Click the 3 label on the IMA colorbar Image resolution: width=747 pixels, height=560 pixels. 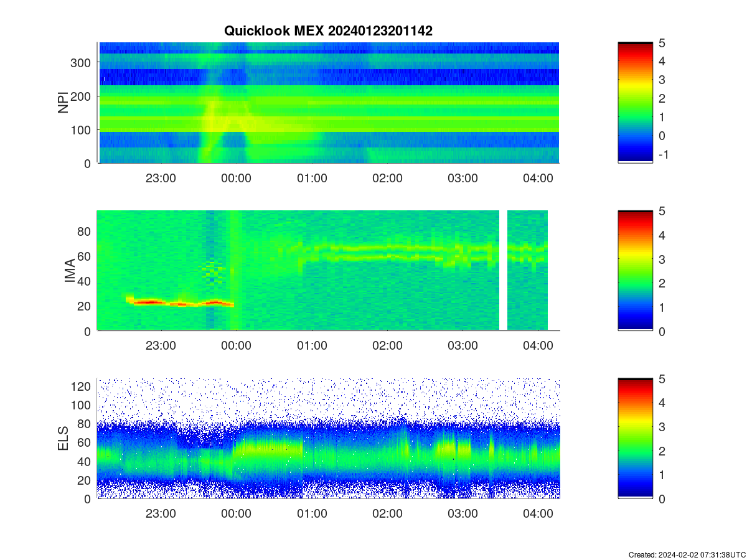point(662,259)
